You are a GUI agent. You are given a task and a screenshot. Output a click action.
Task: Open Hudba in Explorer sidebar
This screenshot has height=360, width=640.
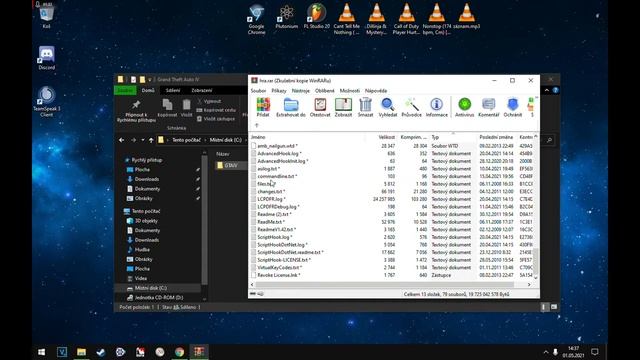(142, 250)
